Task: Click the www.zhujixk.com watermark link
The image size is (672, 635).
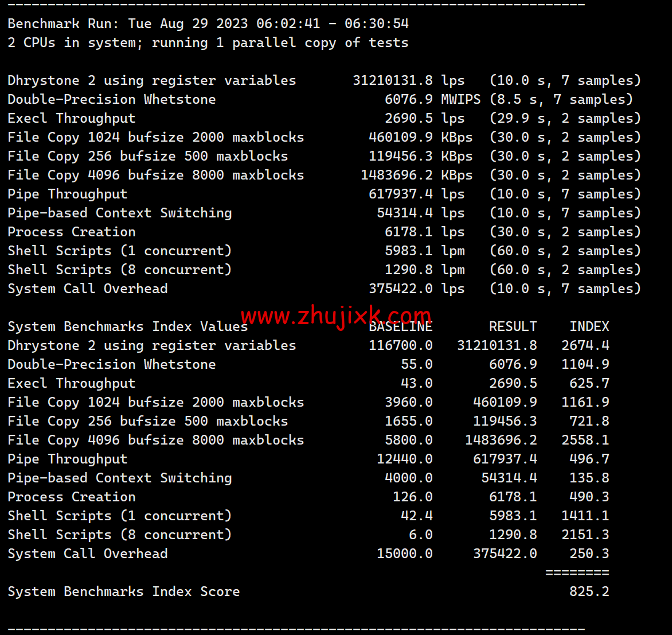Action: [336, 315]
